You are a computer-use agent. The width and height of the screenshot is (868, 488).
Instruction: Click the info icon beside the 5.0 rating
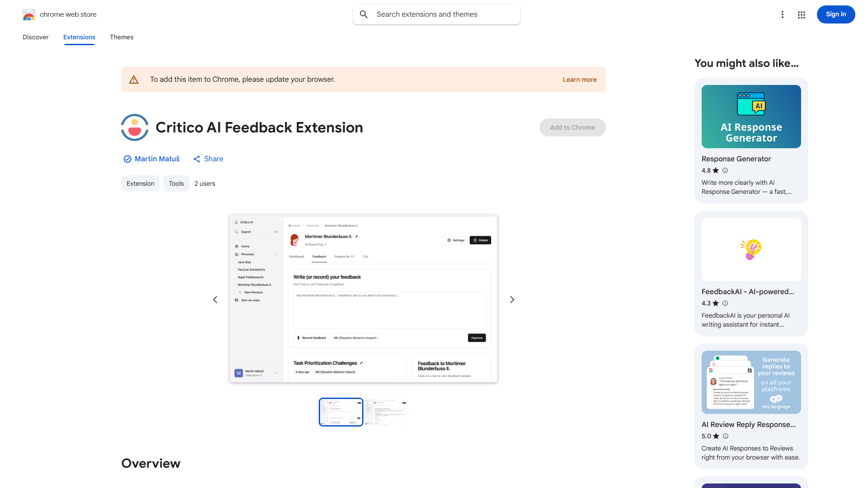tap(726, 436)
